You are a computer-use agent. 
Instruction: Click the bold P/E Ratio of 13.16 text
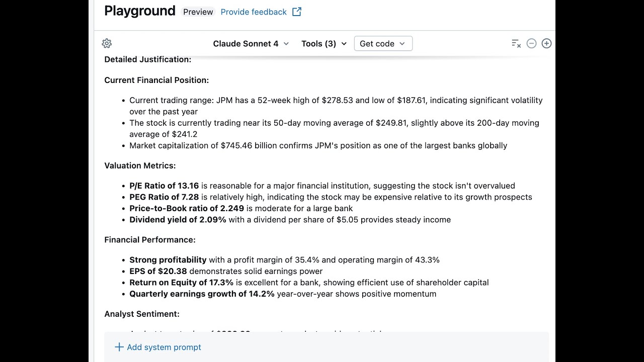[x=164, y=186]
